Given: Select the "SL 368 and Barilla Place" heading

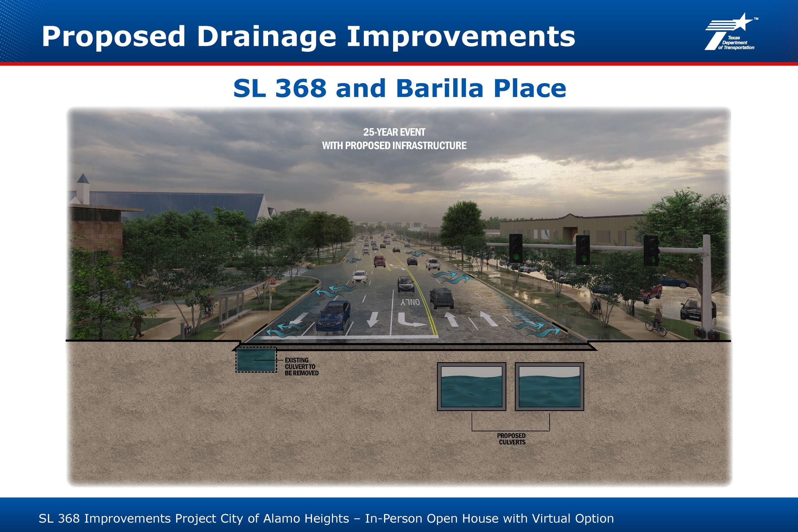Looking at the screenshot, I should pos(400,88).
